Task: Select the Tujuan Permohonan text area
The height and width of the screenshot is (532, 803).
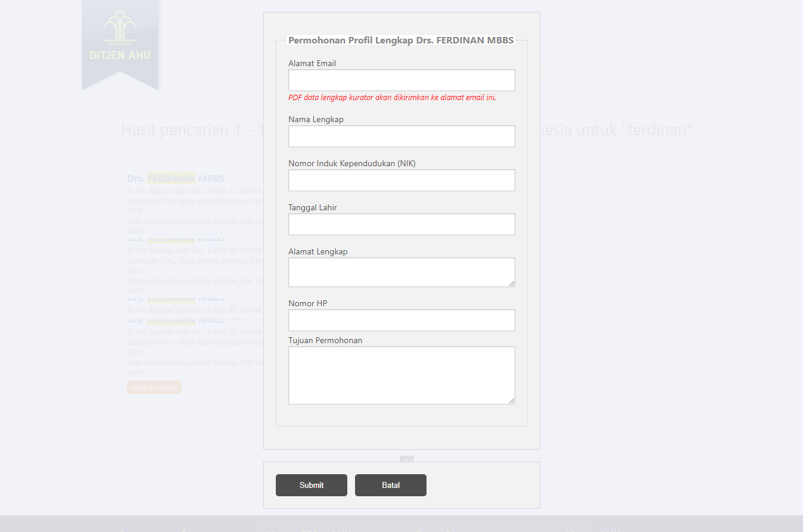Action: (401, 375)
